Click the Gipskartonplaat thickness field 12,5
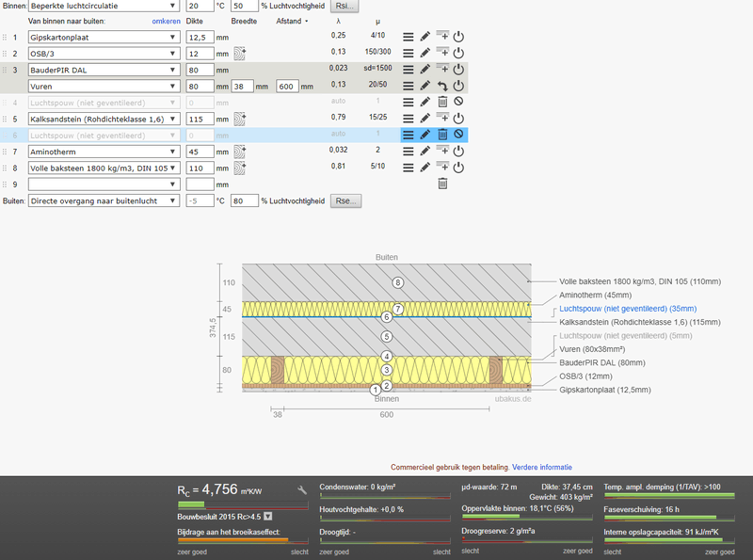The height and width of the screenshot is (560, 753). pyautogui.click(x=200, y=38)
